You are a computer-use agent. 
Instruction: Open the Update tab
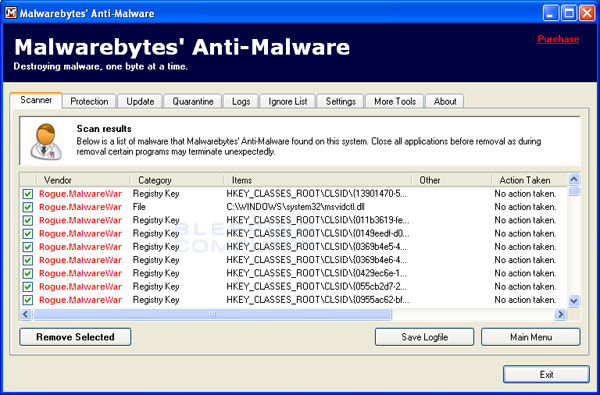[x=140, y=101]
